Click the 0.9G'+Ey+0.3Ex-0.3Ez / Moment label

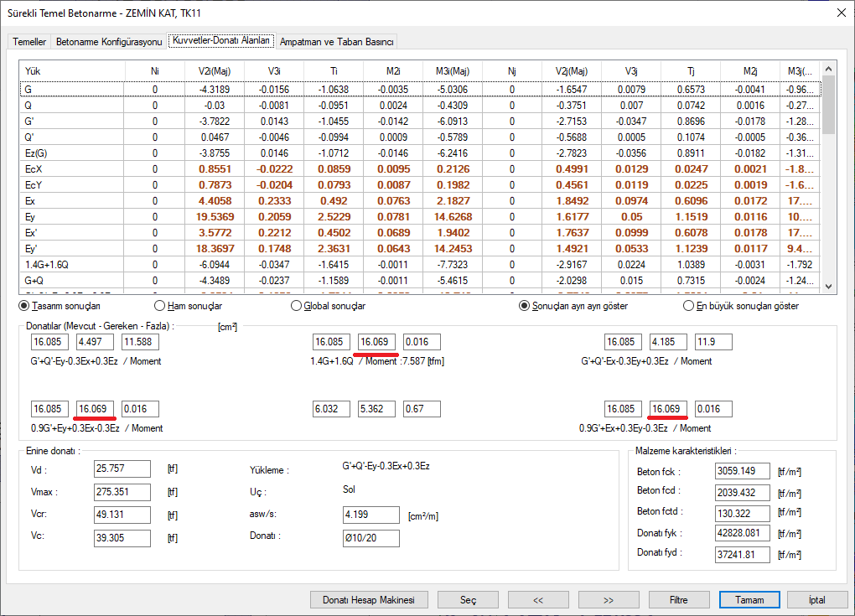coord(96,428)
